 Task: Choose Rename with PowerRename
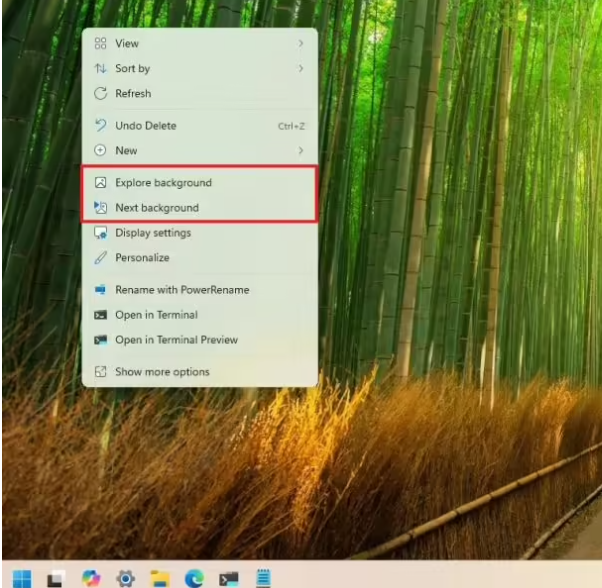pos(182,290)
